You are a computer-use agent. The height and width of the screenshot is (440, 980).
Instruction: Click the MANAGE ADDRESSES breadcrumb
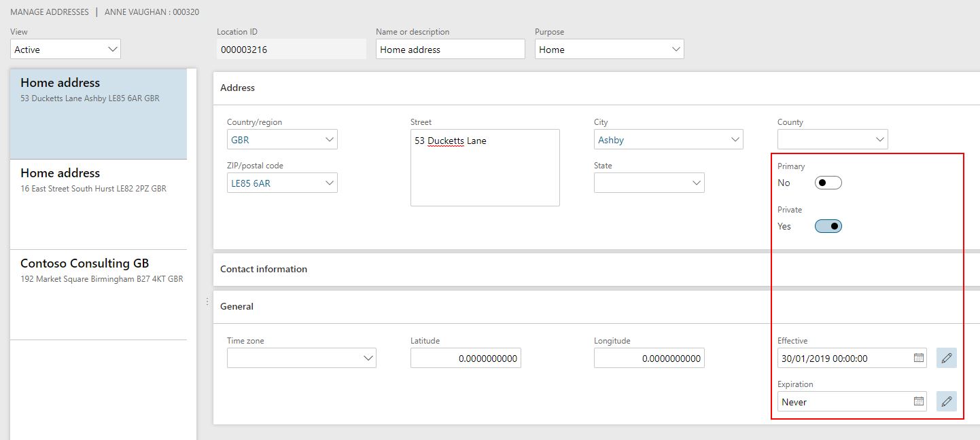click(x=48, y=12)
